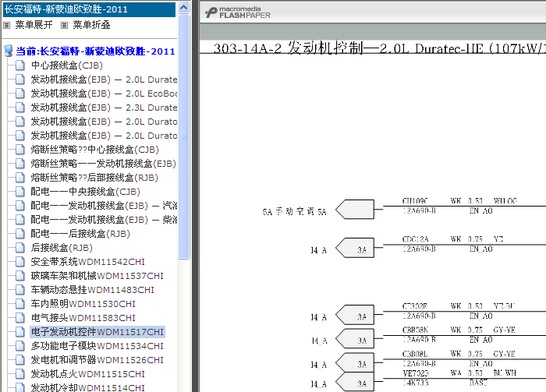The height and width of the screenshot is (392, 546).
Task: Open 车辆动态悬挂WDM11483CHI
Action: coord(93,290)
